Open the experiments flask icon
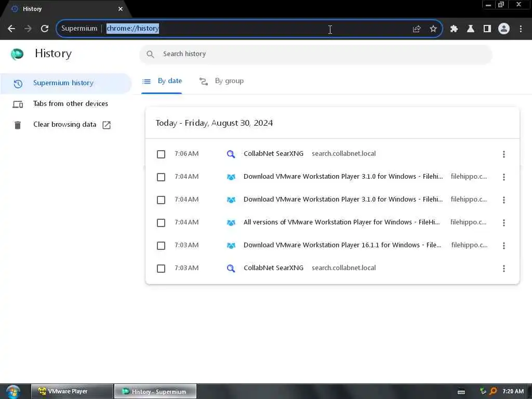The image size is (532, 399). 471,29
